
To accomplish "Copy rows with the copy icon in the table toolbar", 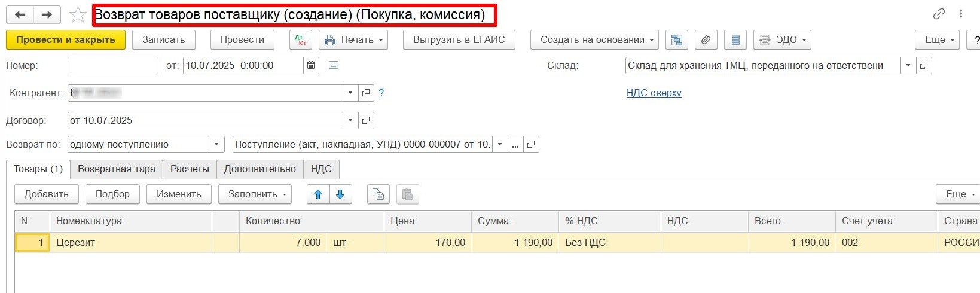I will [378, 194].
